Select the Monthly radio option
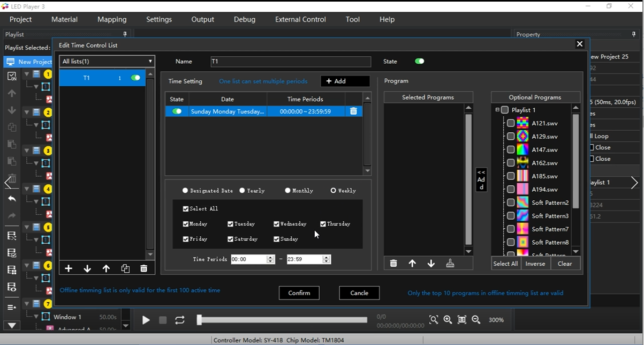The width and height of the screenshot is (644, 345). tap(288, 191)
